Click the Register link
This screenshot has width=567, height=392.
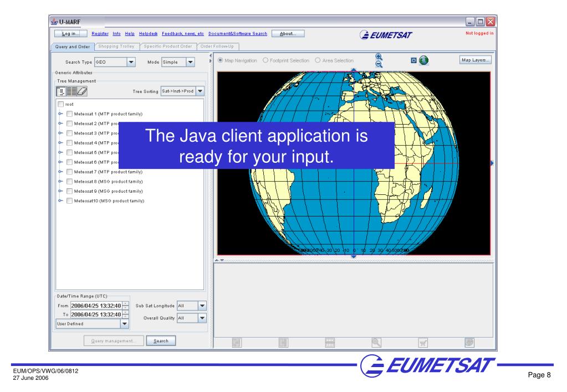100,34
